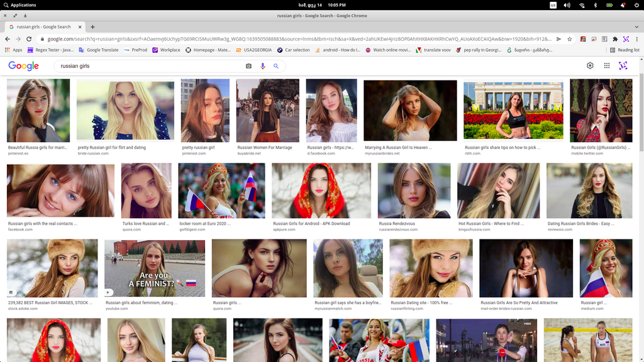Screen dimensions: 644x362
Task: Open the Applications menu in top panel
Action: [x=19, y=5]
